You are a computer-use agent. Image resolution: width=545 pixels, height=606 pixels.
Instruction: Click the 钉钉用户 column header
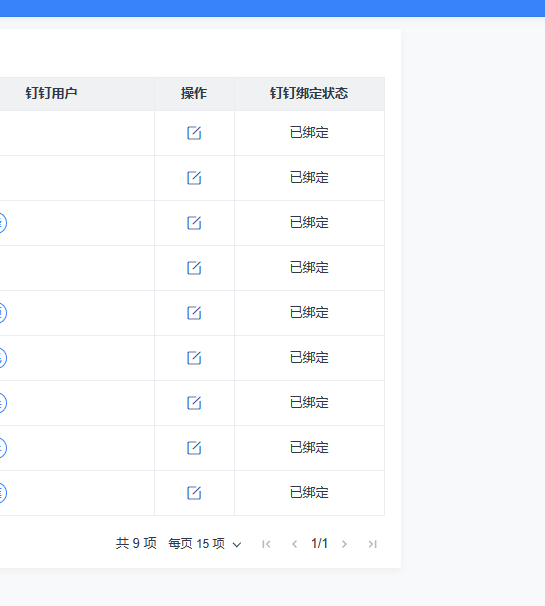(x=51, y=93)
